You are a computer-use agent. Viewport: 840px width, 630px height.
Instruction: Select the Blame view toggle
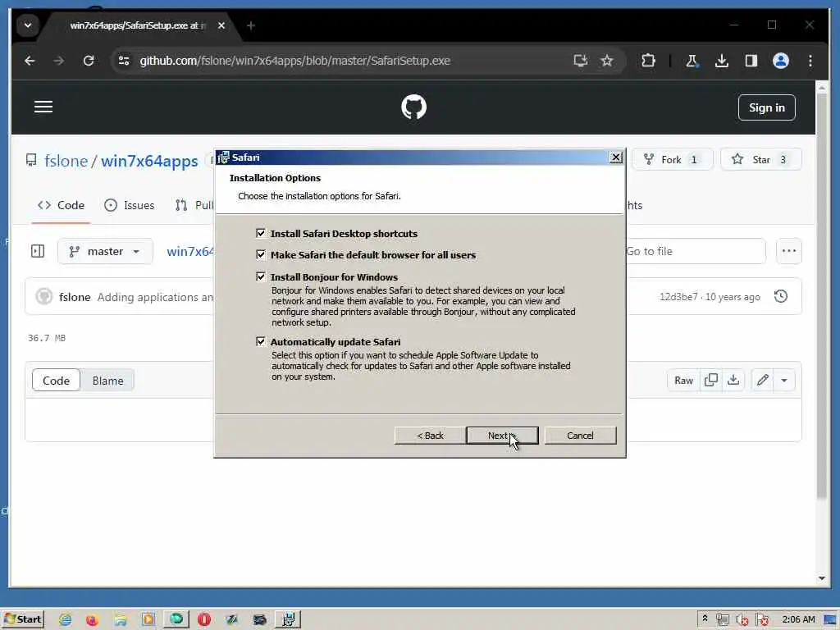click(x=107, y=381)
